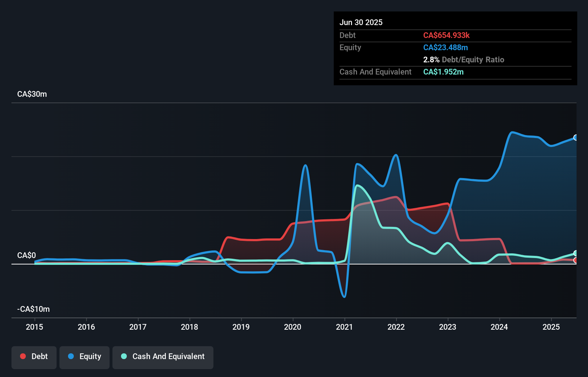Open details for the Debt/Equity Ratio row
The width and height of the screenshot is (588, 377).
click(x=464, y=59)
